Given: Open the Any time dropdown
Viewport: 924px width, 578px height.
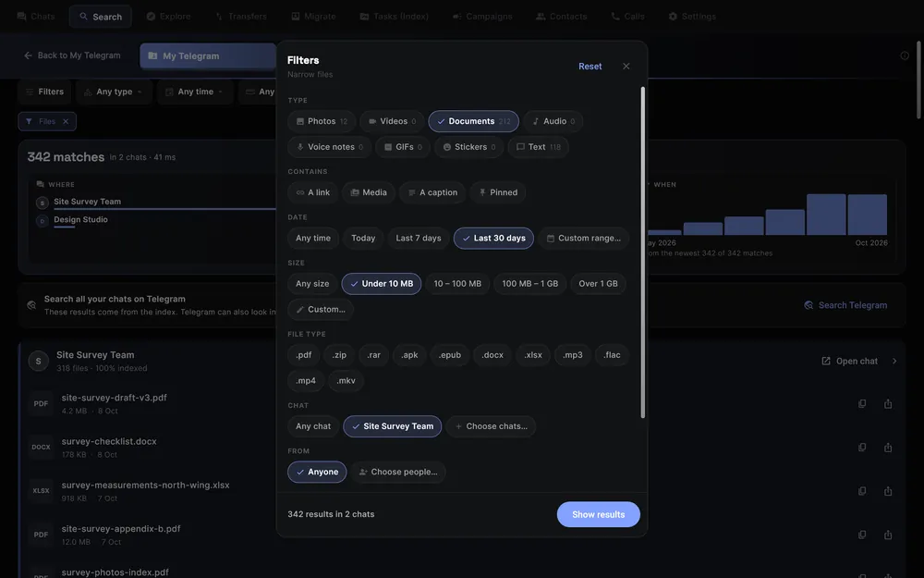Looking at the screenshot, I should pos(195,92).
